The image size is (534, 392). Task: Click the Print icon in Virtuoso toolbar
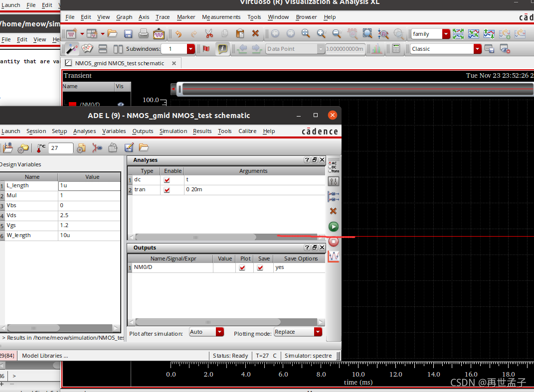pos(144,34)
